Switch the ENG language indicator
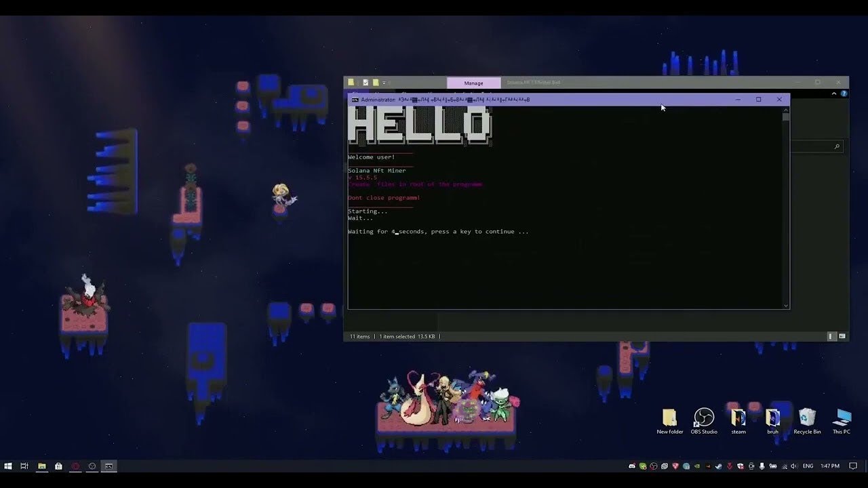The image size is (868, 488). click(x=808, y=466)
